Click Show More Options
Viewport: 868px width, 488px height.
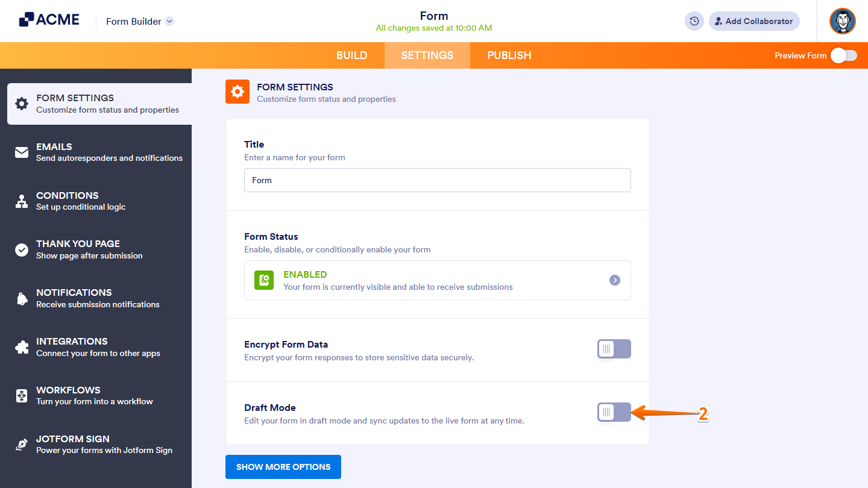(283, 466)
